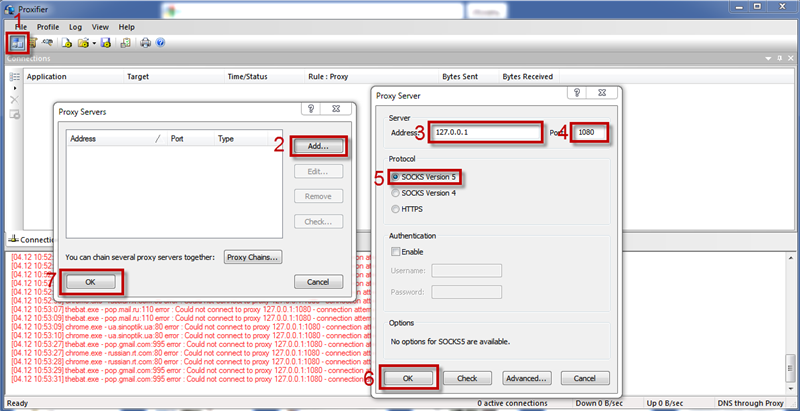
Task: Select the HTTPS protocol radio button
Action: (395, 209)
